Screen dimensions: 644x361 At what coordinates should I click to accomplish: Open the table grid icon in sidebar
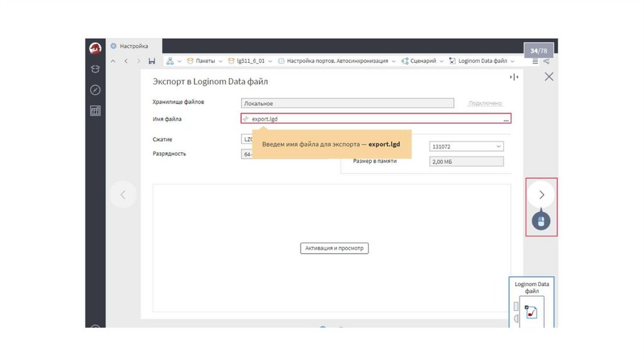click(x=96, y=111)
